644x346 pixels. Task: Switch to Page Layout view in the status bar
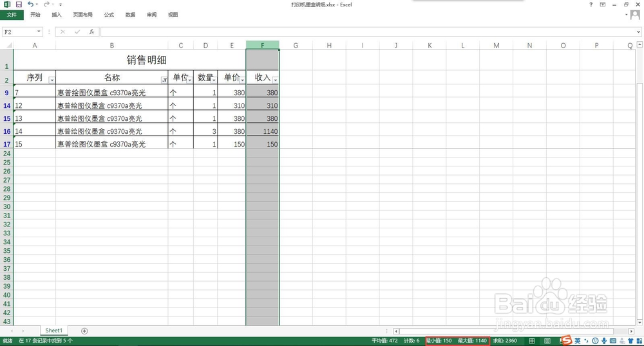pyautogui.click(x=547, y=341)
